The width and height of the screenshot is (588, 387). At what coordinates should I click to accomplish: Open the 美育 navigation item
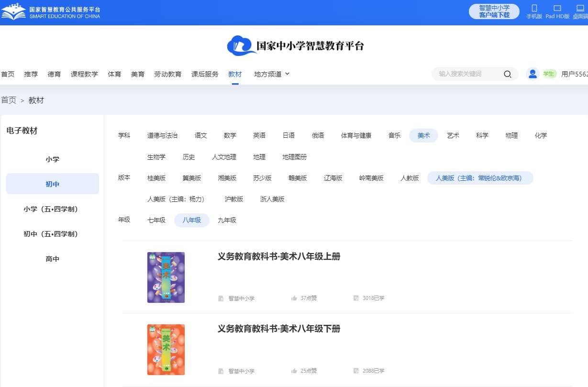pos(138,74)
